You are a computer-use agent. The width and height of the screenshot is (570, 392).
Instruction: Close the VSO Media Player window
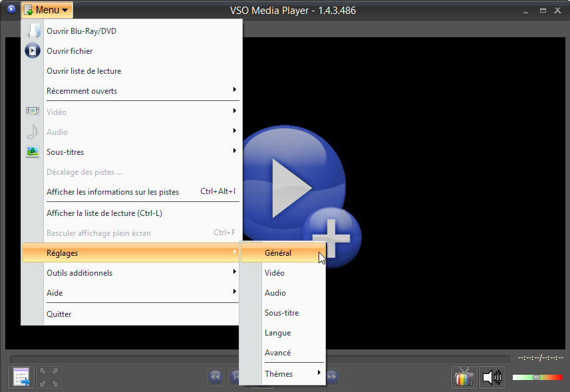tap(557, 11)
